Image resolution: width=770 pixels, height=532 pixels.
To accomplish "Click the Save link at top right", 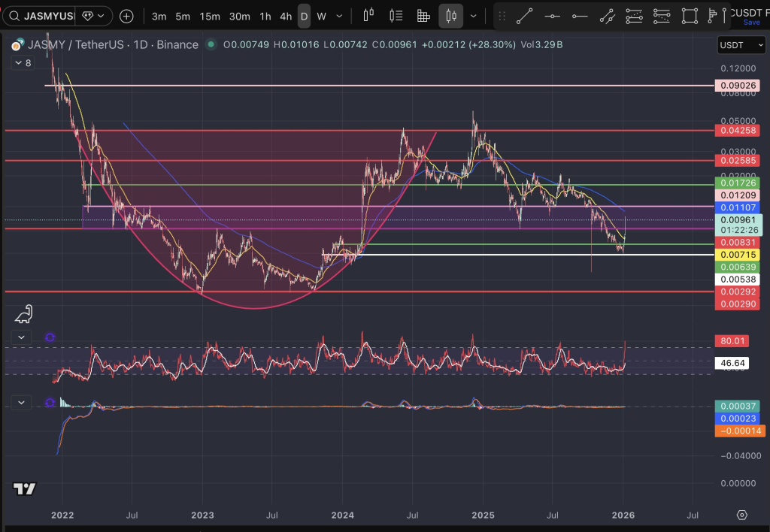I will 751,23.
